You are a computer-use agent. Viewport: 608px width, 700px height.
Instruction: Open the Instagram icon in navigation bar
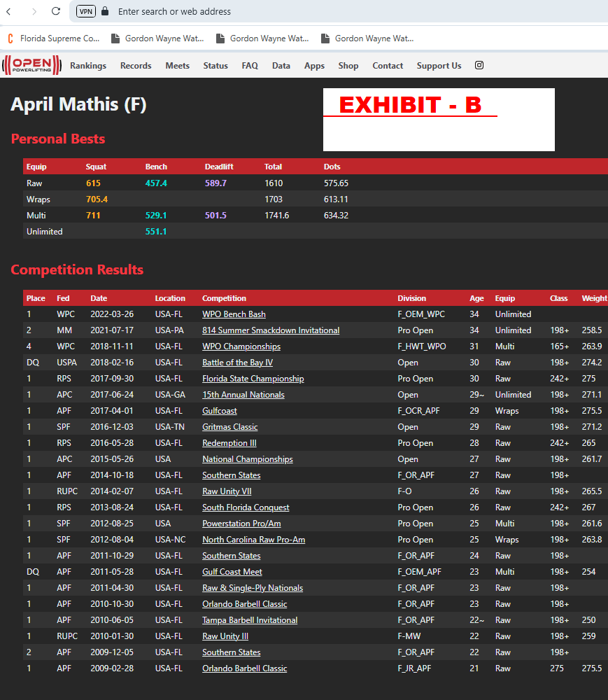tap(479, 65)
